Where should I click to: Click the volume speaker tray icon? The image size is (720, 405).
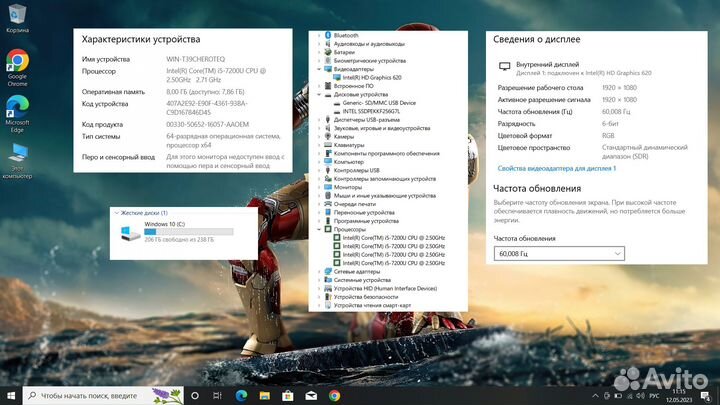641,396
